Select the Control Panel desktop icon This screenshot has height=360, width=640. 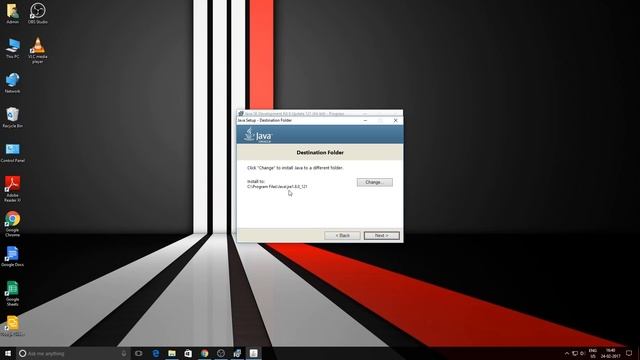tap(13, 153)
